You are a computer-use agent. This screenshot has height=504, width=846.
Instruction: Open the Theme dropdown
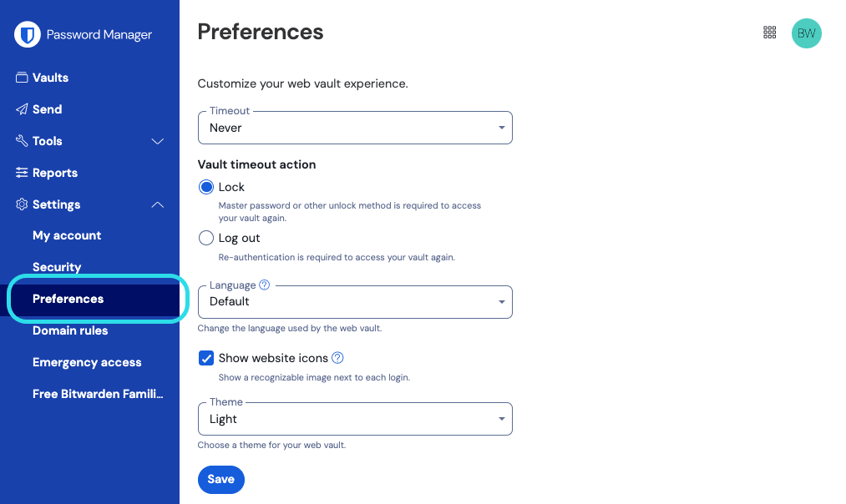[355, 419]
